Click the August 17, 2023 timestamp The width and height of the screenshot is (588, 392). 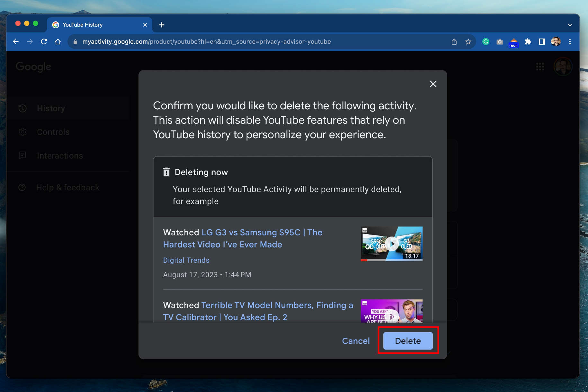pyautogui.click(x=207, y=275)
